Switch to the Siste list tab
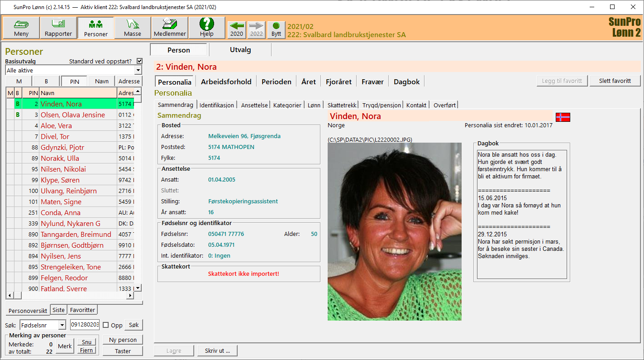This screenshot has width=644, height=360. [58, 310]
